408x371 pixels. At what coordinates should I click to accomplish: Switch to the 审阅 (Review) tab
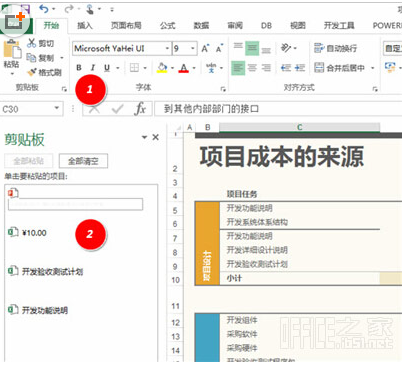tap(235, 25)
